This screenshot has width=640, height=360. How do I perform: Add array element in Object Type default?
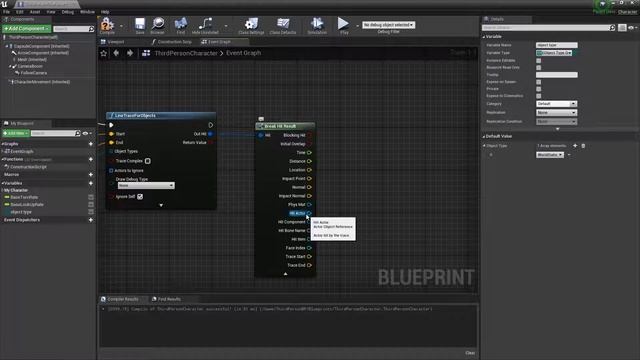(x=575, y=146)
